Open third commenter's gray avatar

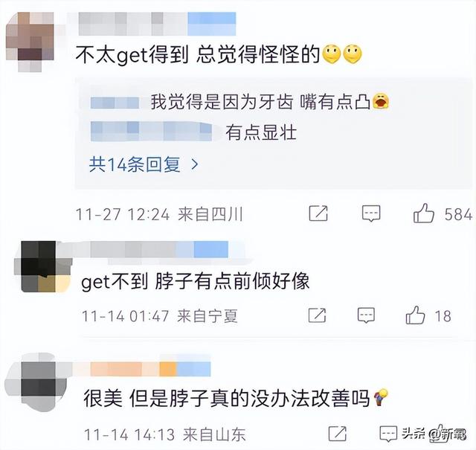[x=36, y=382]
